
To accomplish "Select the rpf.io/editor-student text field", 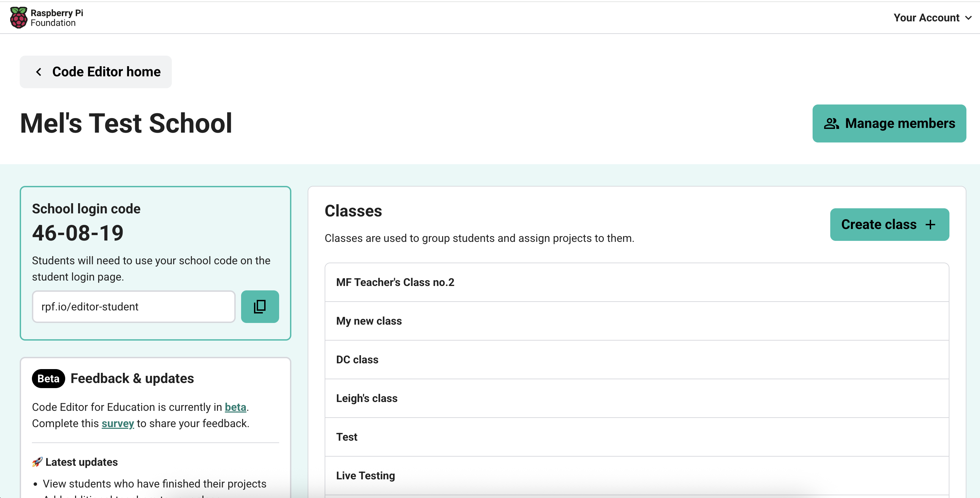I will 133,306.
